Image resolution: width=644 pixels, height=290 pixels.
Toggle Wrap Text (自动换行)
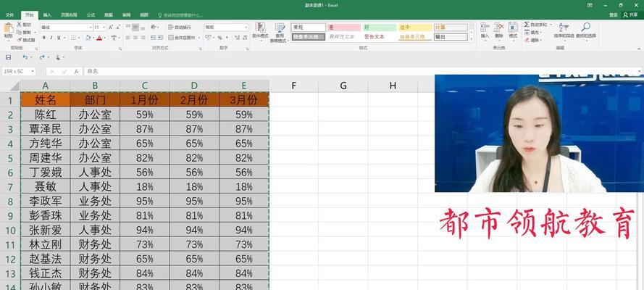click(x=180, y=28)
